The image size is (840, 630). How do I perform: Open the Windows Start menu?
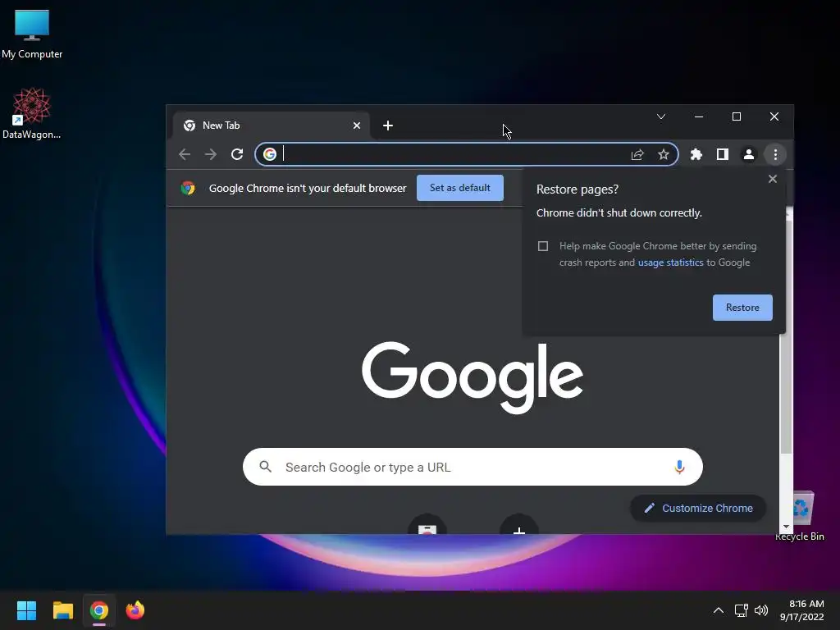tap(26, 610)
